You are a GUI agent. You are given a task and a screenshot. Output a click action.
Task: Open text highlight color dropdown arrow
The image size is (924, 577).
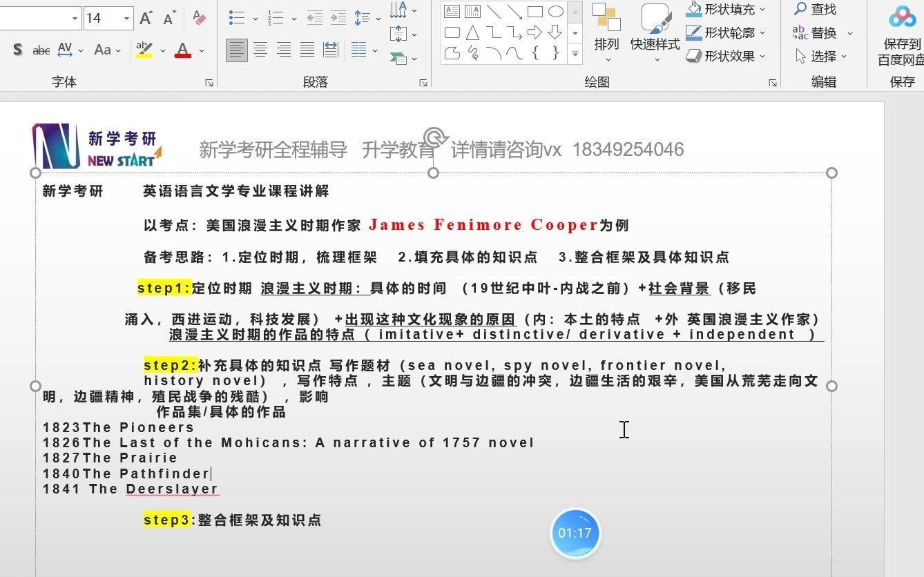click(x=163, y=50)
